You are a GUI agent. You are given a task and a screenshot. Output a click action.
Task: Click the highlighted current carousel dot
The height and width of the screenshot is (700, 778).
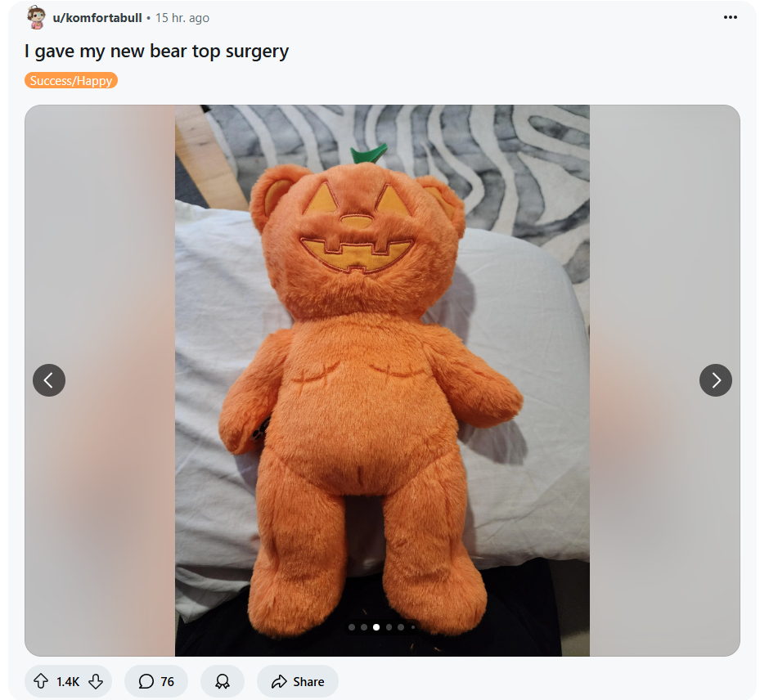click(376, 627)
